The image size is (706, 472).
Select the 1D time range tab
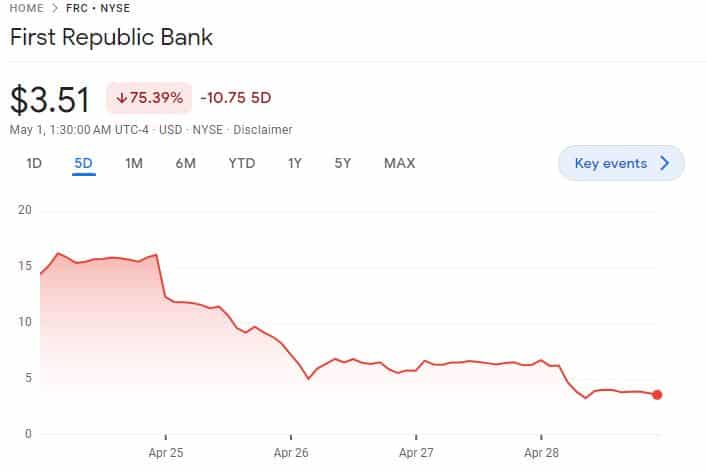34,163
